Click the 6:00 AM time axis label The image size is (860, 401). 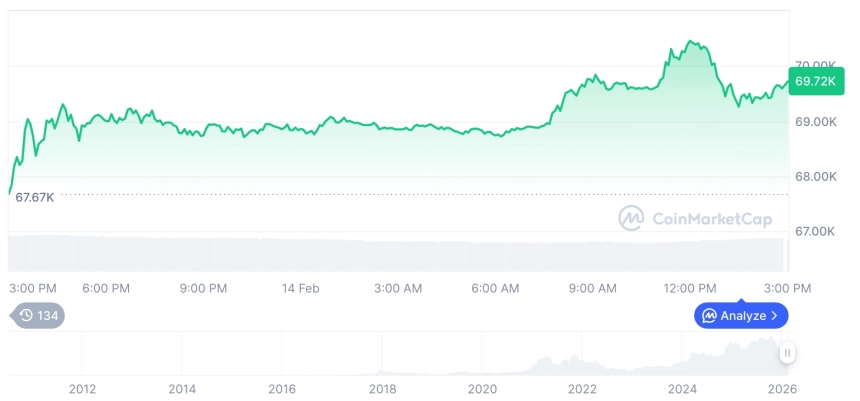[x=495, y=288]
